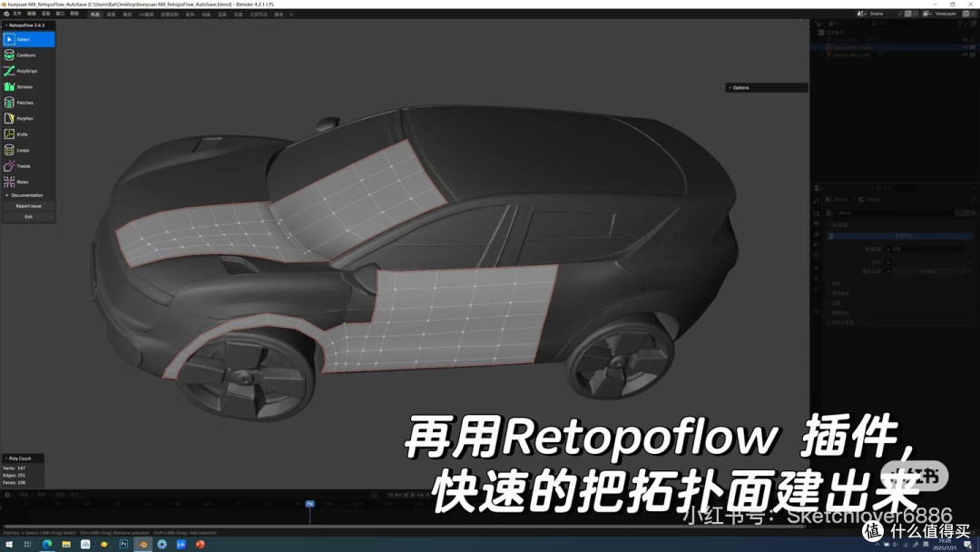Open the Scene selector dropdown icon
The width and height of the screenshot is (980, 552).
pyautogui.click(x=862, y=13)
